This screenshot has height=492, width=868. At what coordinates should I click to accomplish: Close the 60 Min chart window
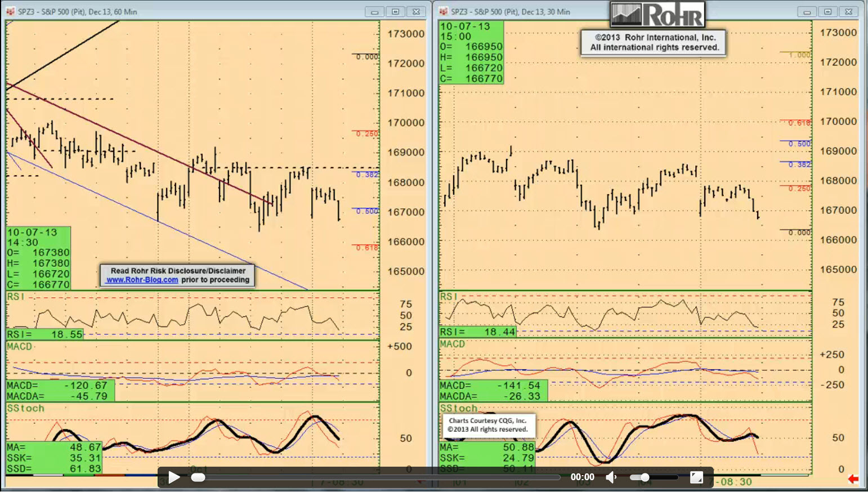click(x=416, y=11)
